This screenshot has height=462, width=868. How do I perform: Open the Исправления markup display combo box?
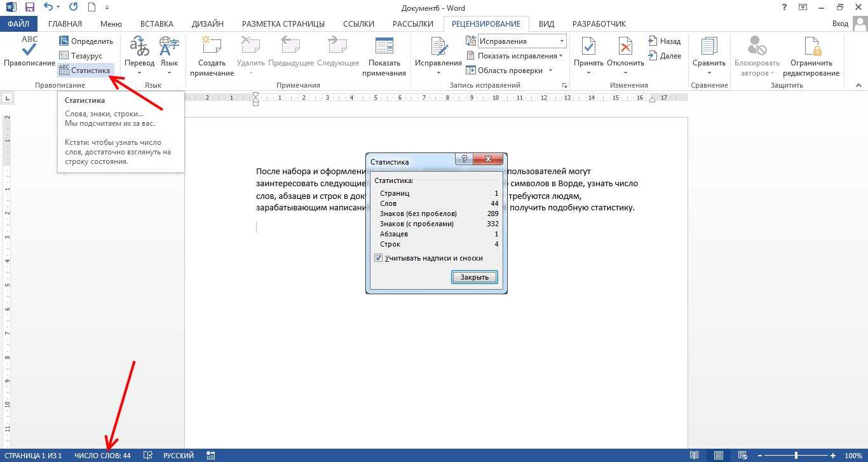[x=521, y=41]
